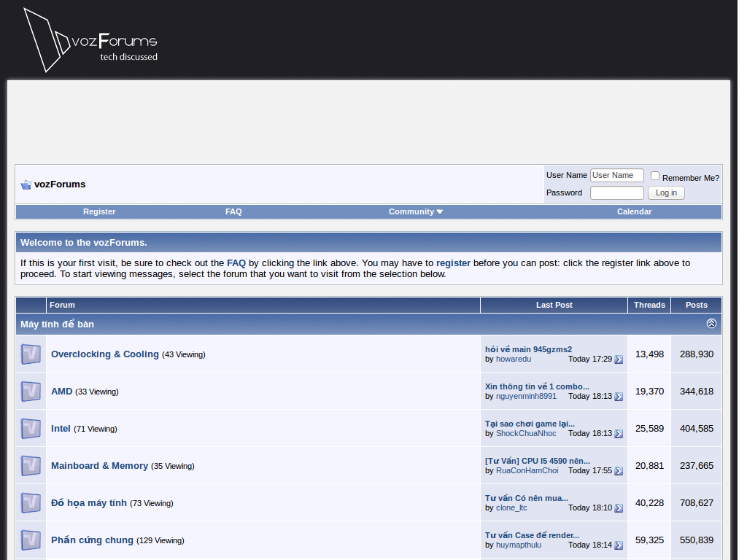This screenshot has width=747, height=560.
Task: Click the Posts column header
Action: [x=697, y=306]
